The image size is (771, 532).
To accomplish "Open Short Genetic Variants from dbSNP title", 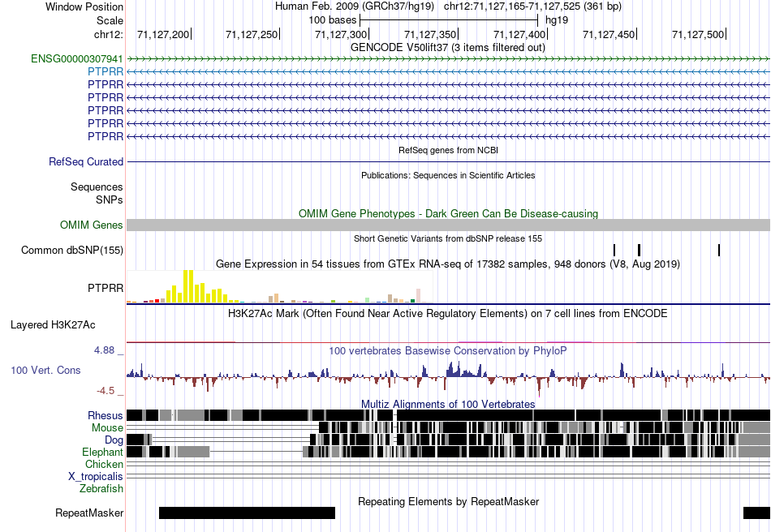I will pos(448,238).
